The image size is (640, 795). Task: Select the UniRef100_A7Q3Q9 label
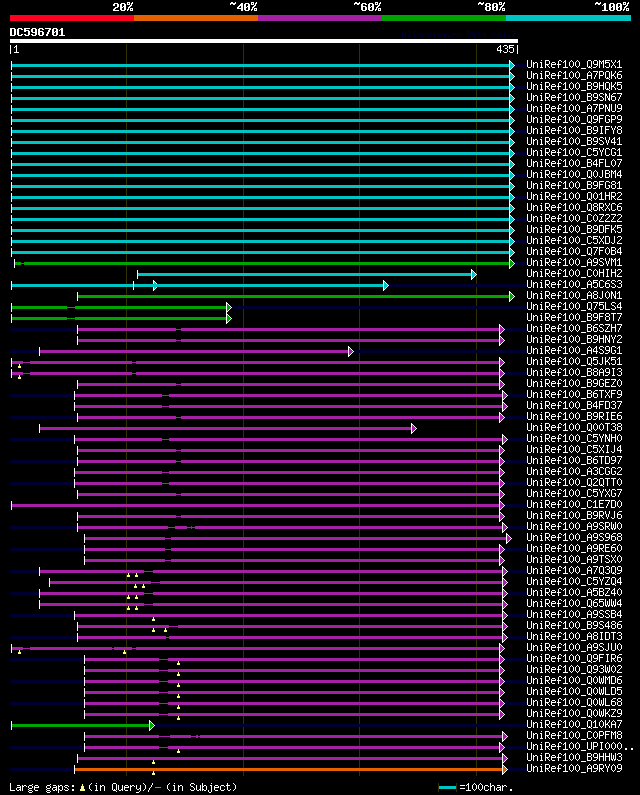(574, 570)
